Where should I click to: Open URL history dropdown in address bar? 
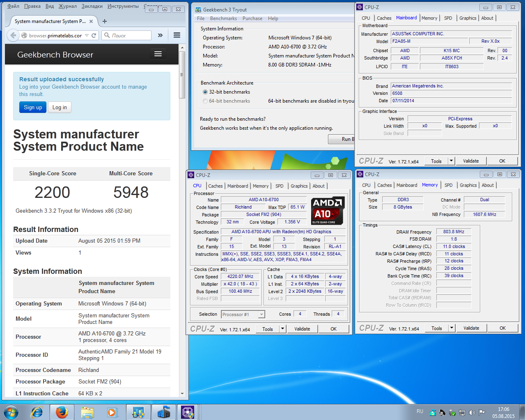(87, 35)
